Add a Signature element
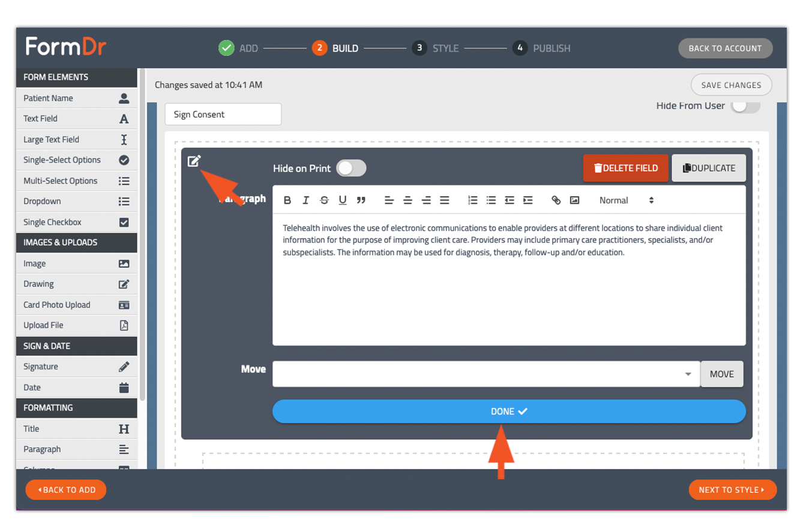This screenshot has width=794, height=532. click(77, 367)
